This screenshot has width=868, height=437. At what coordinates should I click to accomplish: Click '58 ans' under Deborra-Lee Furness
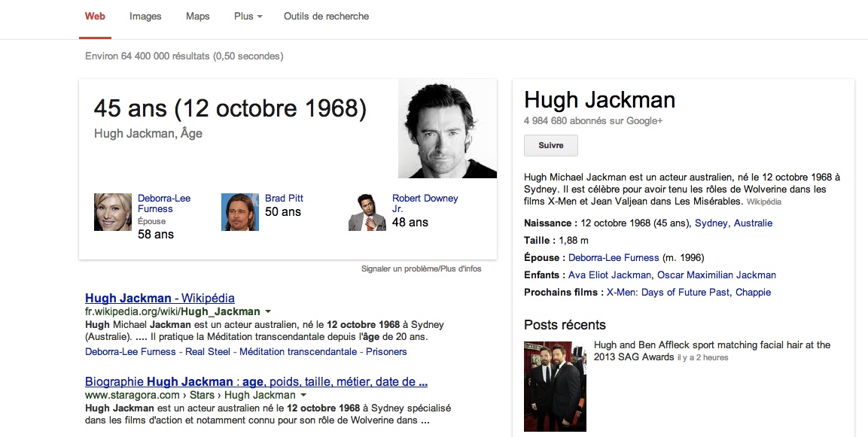156,235
